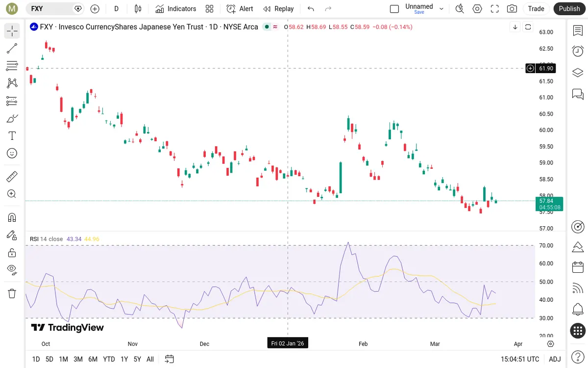Open the Trade panel

(x=536, y=8)
